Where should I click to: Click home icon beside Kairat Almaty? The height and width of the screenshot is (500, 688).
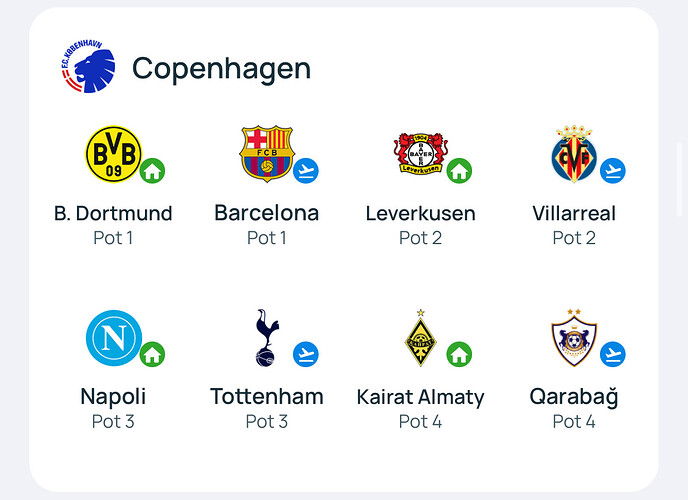pyautogui.click(x=459, y=354)
